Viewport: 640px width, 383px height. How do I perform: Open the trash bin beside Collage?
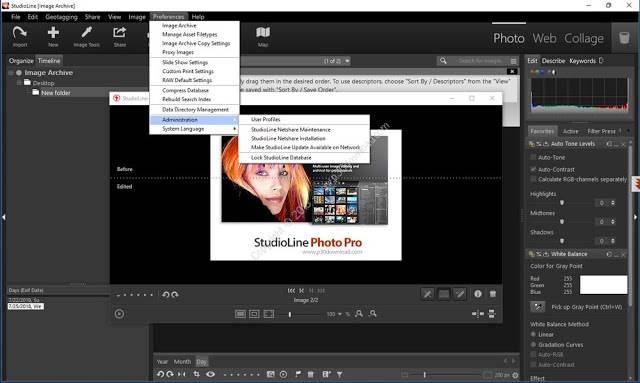pos(624,38)
